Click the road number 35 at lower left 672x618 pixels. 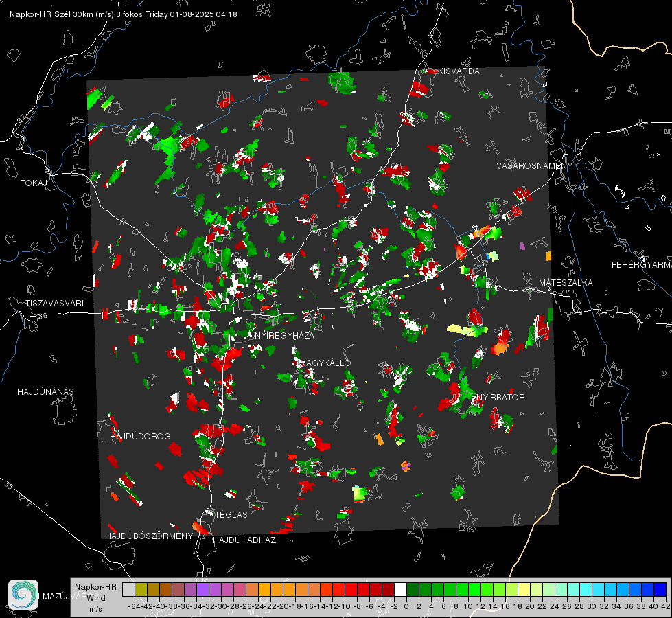point(9,485)
